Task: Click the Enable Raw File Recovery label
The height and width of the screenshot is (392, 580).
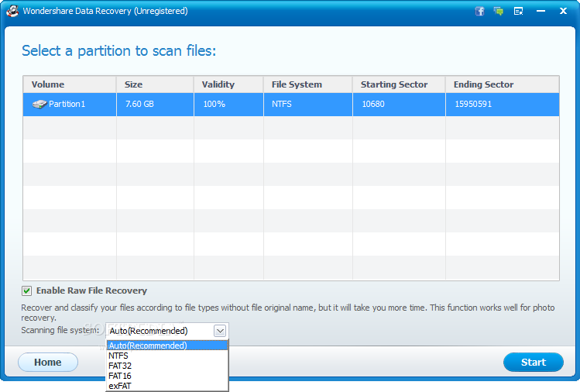Action: (91, 291)
